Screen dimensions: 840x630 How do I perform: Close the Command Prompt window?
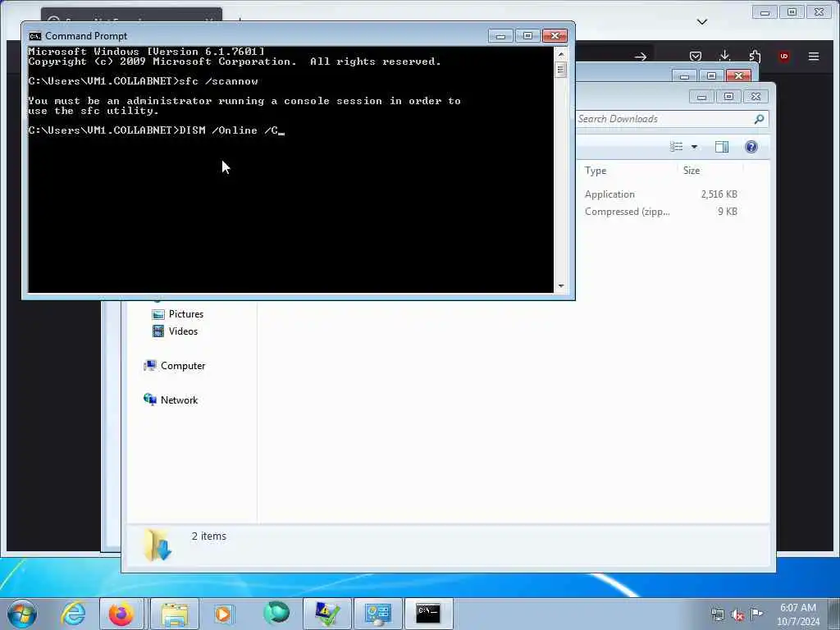point(555,36)
